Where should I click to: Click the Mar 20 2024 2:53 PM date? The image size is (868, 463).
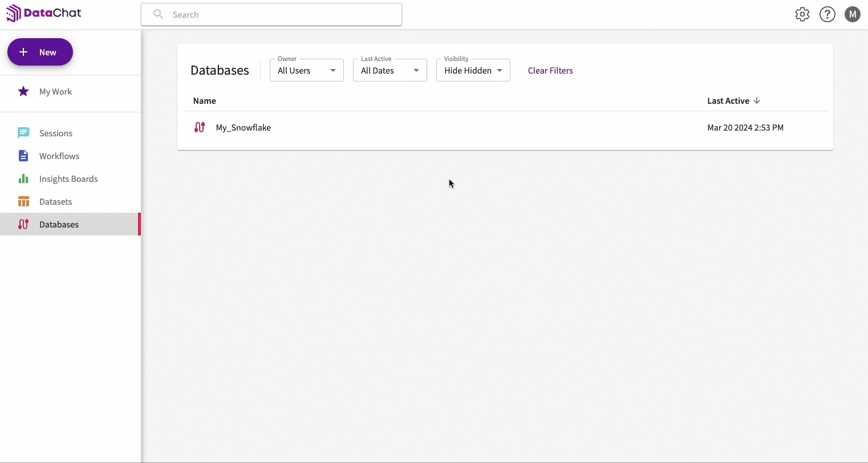pyautogui.click(x=745, y=127)
